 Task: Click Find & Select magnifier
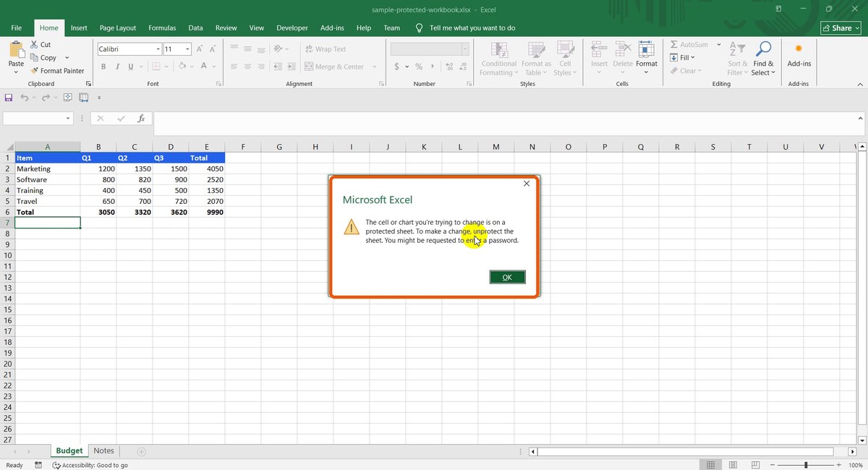pyautogui.click(x=762, y=49)
